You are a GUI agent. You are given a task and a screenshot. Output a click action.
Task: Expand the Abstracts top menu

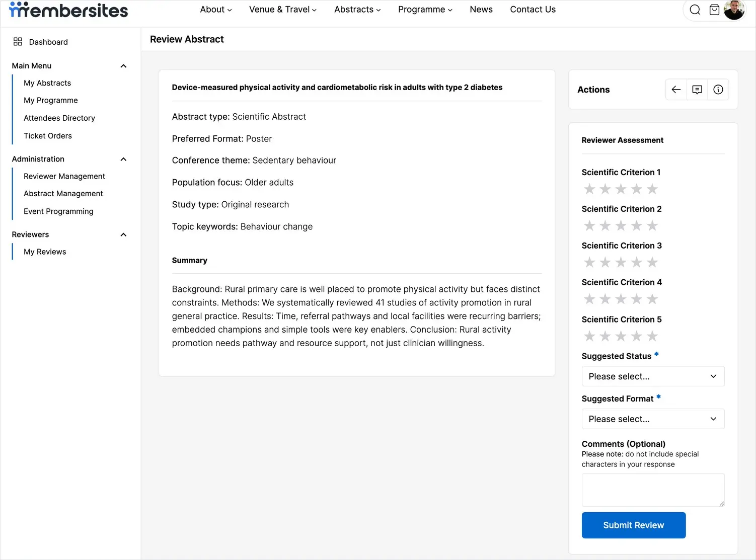click(x=357, y=10)
